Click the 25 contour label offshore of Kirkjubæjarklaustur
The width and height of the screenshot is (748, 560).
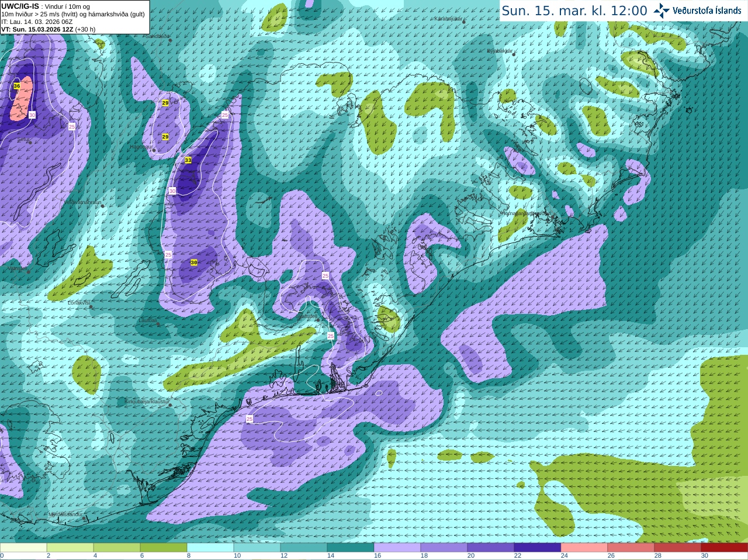(250, 419)
